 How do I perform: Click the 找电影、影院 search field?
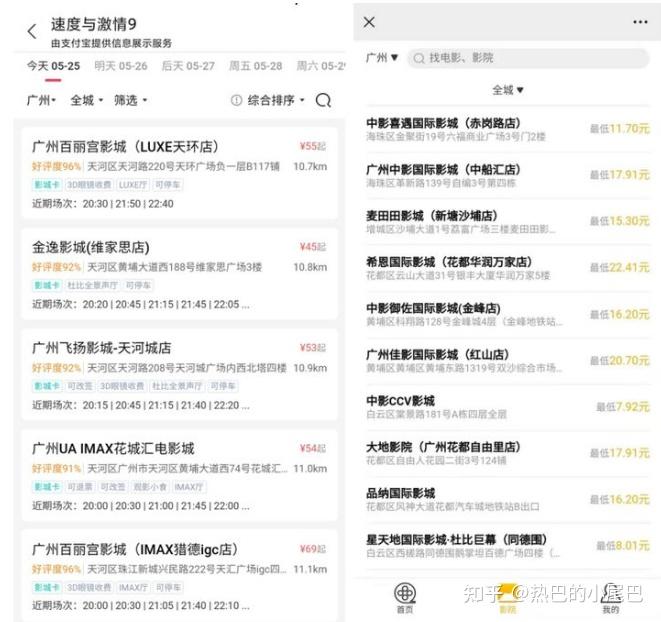coord(528,58)
